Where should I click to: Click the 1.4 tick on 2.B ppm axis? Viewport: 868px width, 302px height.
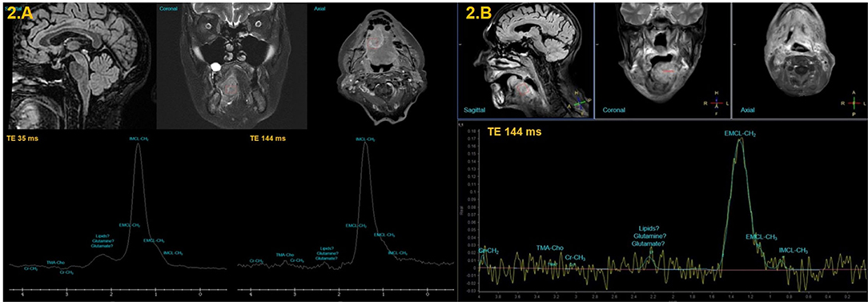[x=732, y=297]
